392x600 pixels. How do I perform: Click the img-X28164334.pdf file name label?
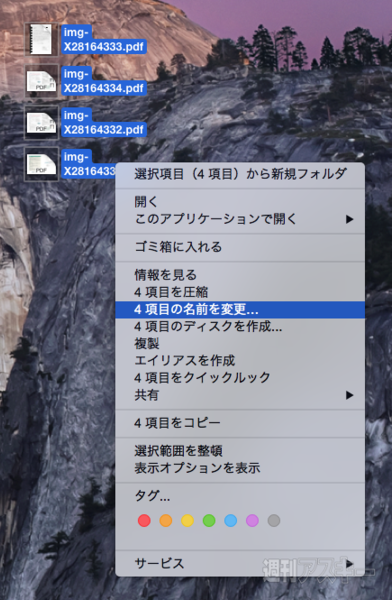click(103, 81)
